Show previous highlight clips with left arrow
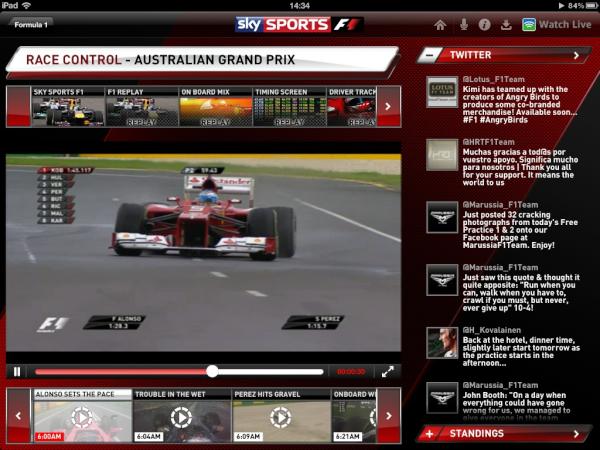The height and width of the screenshot is (450, 600). tap(18, 416)
